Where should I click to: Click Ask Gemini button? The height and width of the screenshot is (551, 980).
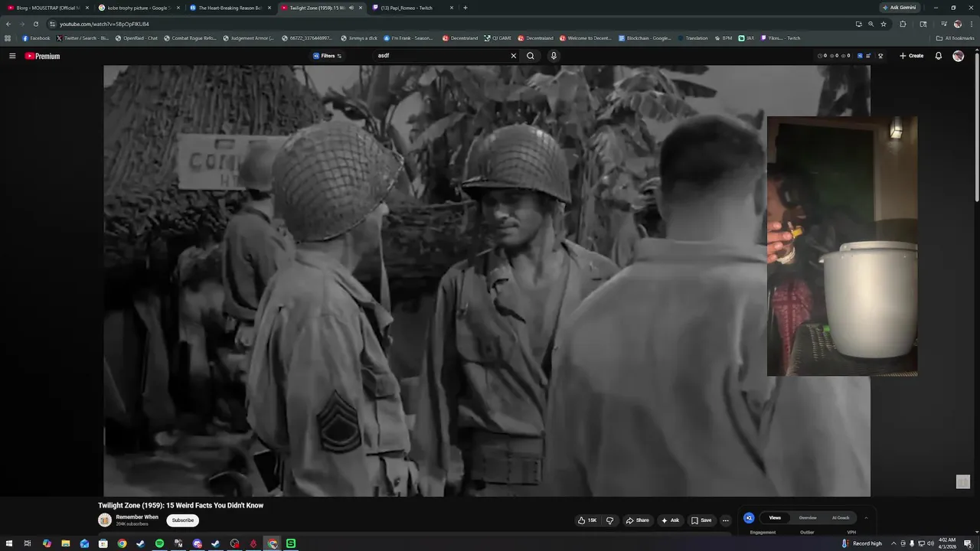[x=900, y=8]
